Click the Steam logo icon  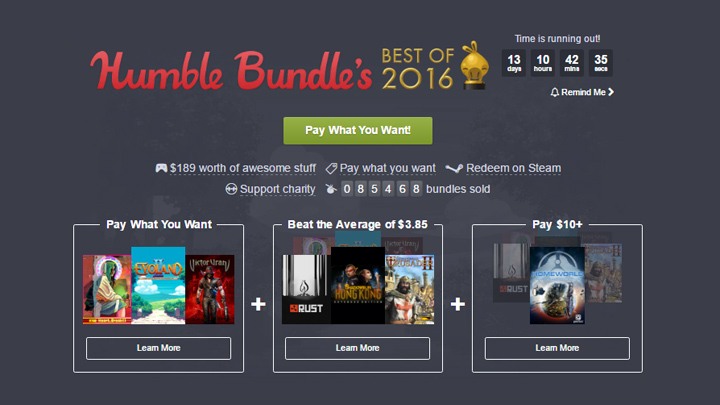pyautogui.click(x=454, y=169)
